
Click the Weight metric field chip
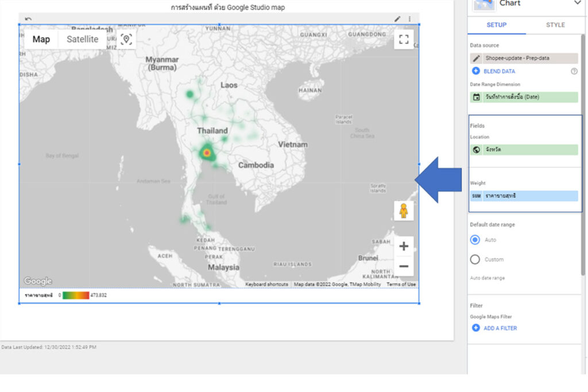pyautogui.click(x=524, y=196)
